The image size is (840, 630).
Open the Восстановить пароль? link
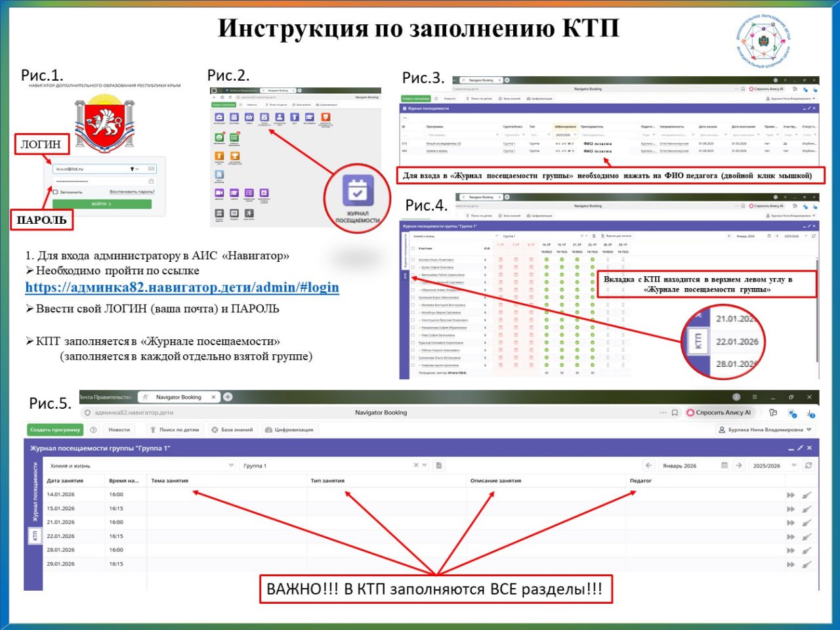click(132, 192)
